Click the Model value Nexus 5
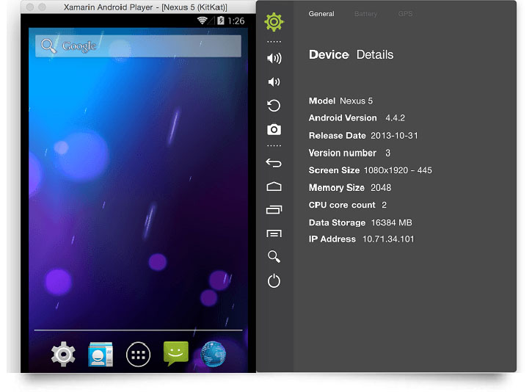Screen dimensions: 532x392 tap(356, 101)
